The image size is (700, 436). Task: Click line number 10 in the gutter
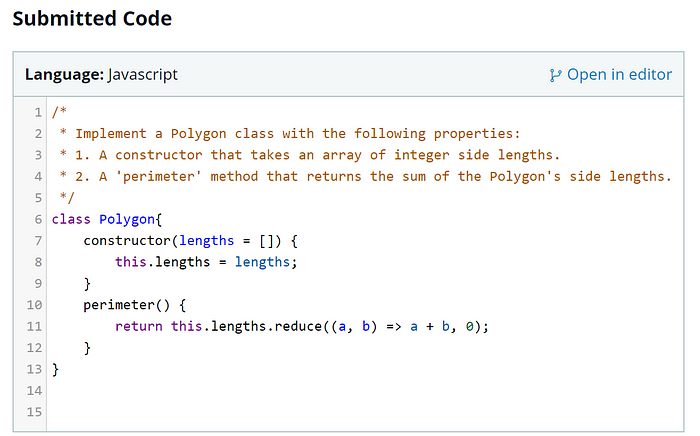tap(34, 305)
